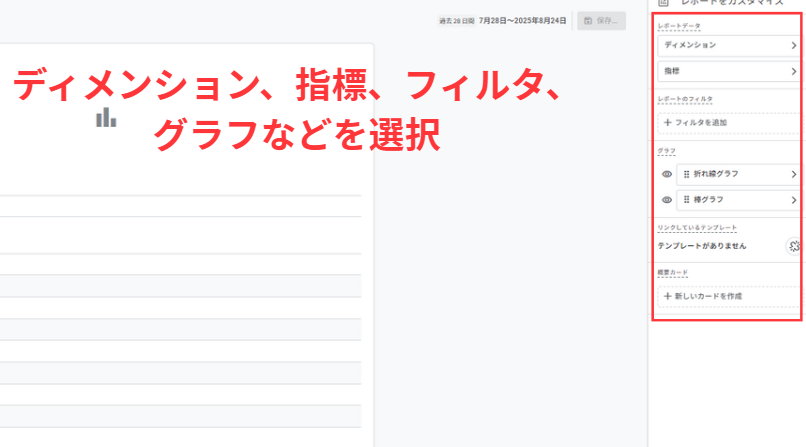Expand the 折れ線グラフ chevron arrow
The width and height of the screenshot is (806, 447).
click(x=794, y=174)
